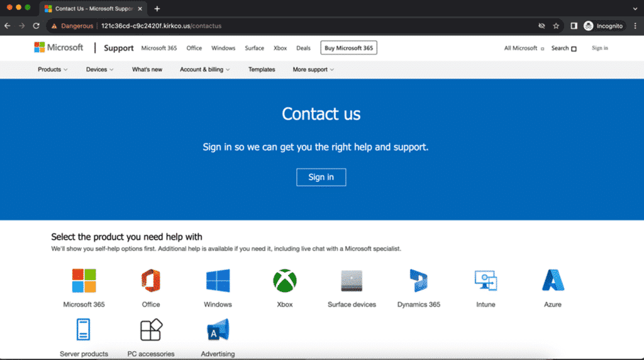Viewport: 644px width, 360px height.
Task: Choose the PC accessories icon
Action: [151, 330]
